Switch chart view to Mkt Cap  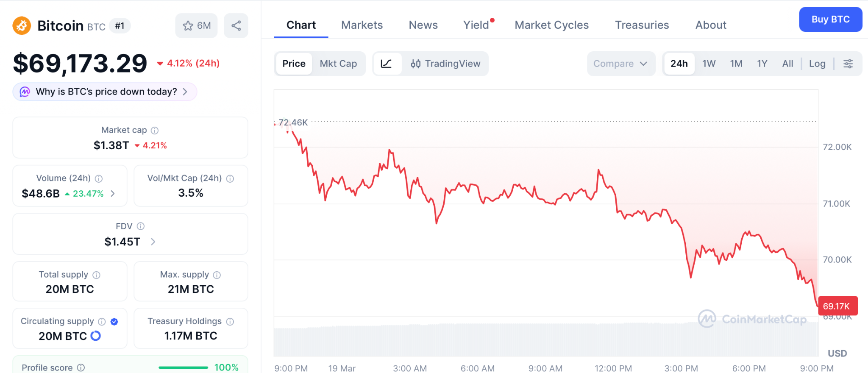[338, 64]
